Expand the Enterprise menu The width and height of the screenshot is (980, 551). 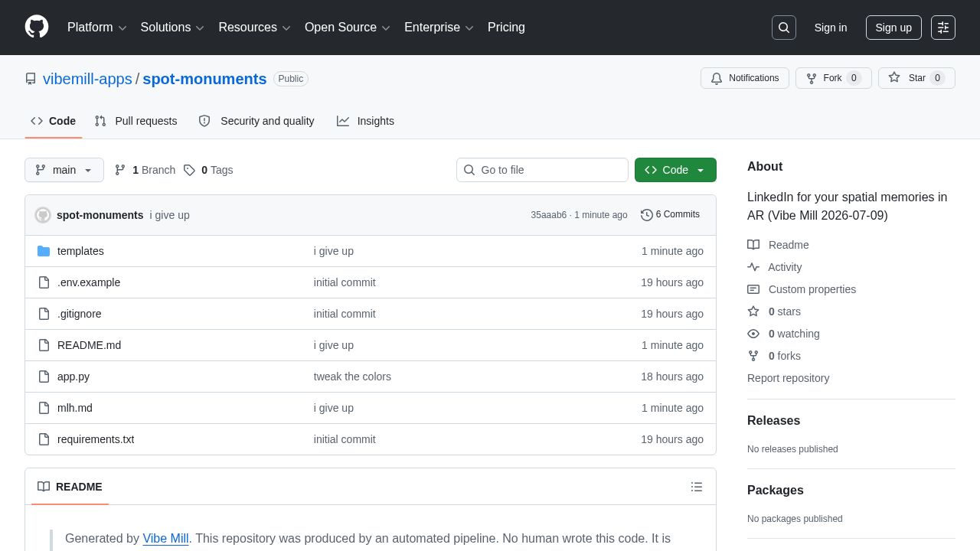coord(439,28)
